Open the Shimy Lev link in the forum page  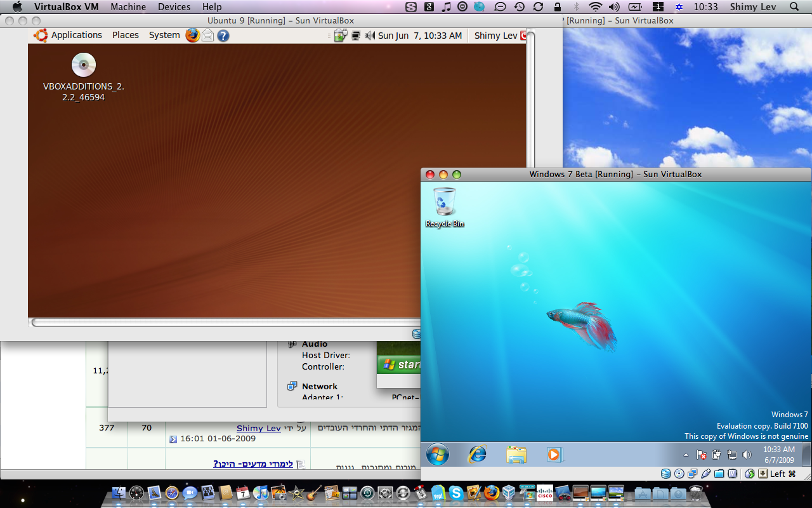pyautogui.click(x=259, y=429)
